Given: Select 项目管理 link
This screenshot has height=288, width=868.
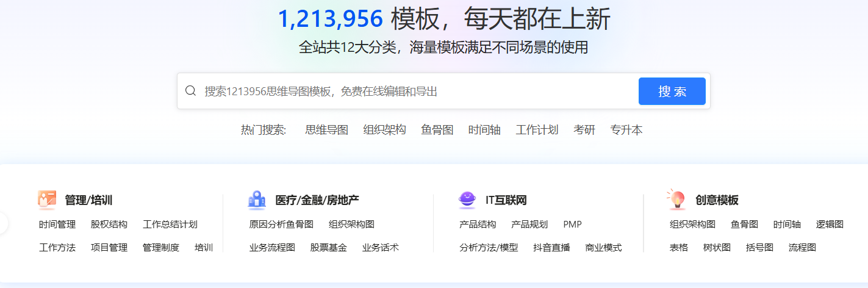Looking at the screenshot, I should 109,248.
